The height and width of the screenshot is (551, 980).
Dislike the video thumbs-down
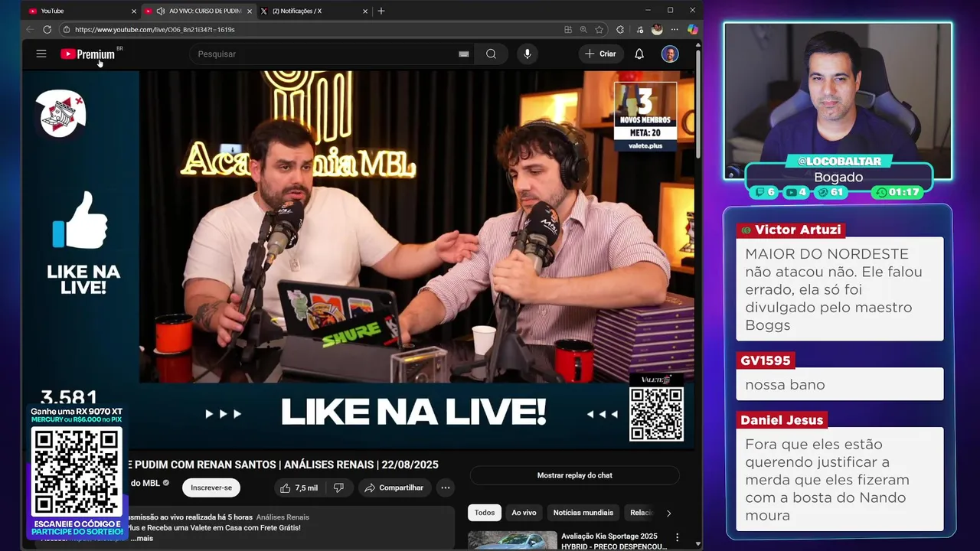(x=338, y=487)
